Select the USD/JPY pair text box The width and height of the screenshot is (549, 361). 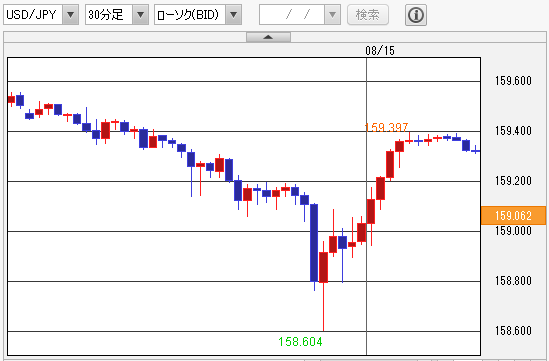pos(33,15)
